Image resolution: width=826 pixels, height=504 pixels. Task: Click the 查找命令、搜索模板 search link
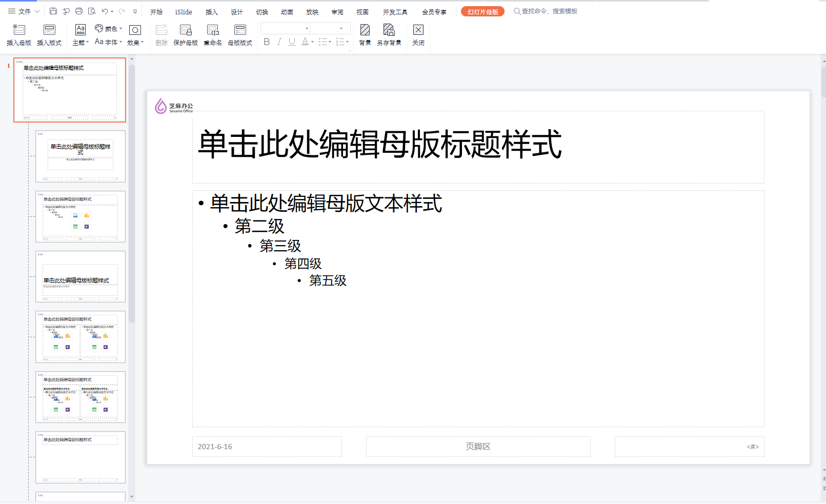547,11
